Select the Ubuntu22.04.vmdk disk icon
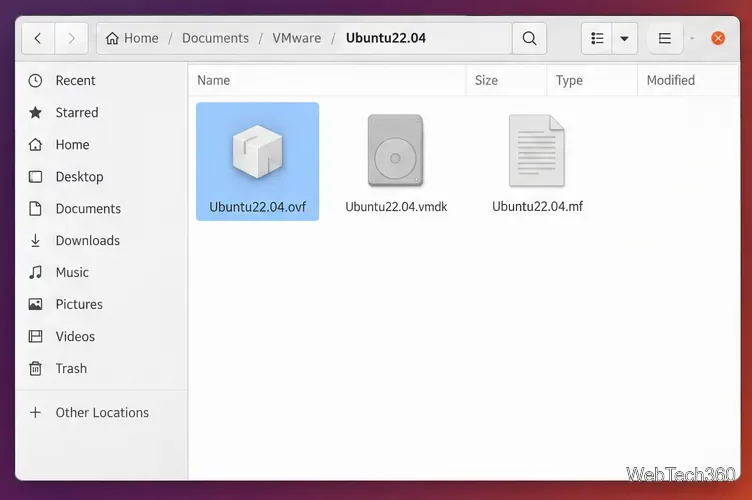The height and width of the screenshot is (500, 752). (396, 151)
